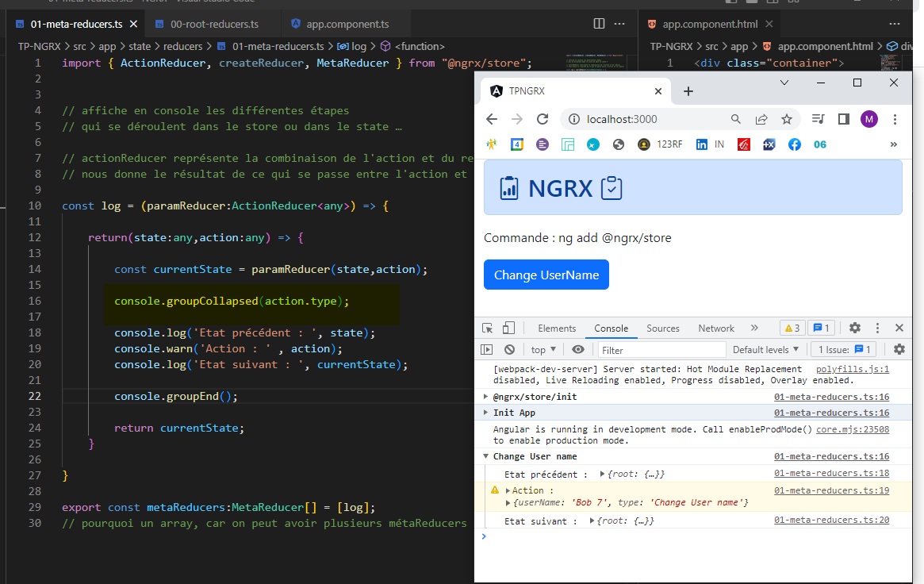Clear the console
The width and height of the screenshot is (924, 584).
(x=510, y=349)
